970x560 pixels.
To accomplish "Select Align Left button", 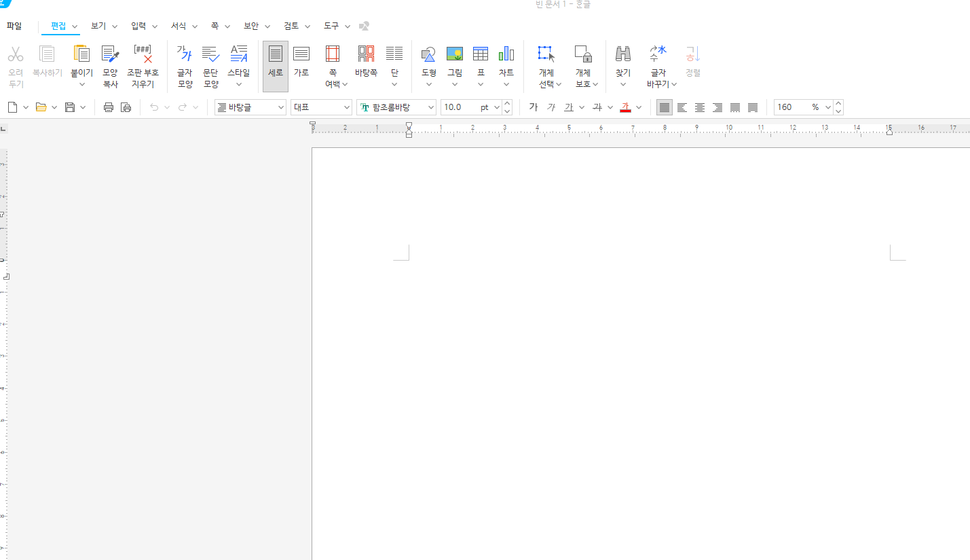I will tap(682, 107).
